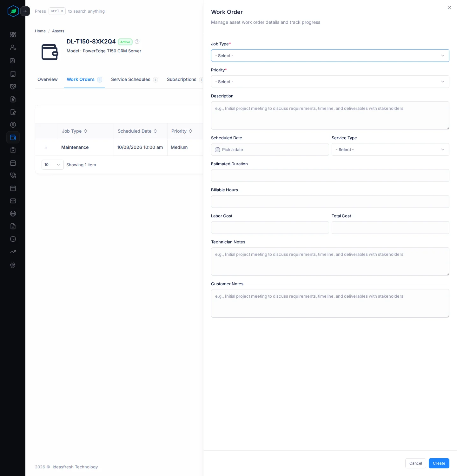This screenshot has width=457, height=476.
Task: Open the Subscriptions tab
Action: coord(185,79)
